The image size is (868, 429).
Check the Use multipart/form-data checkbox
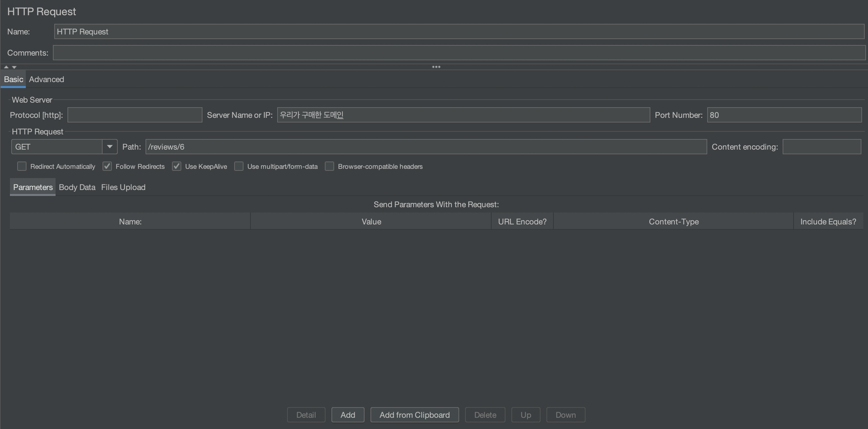point(239,166)
